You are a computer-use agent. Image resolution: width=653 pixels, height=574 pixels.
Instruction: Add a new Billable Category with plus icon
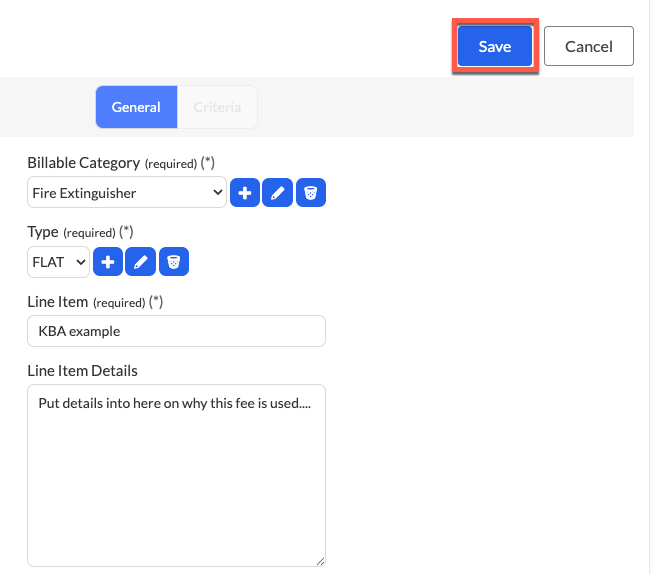coord(245,192)
